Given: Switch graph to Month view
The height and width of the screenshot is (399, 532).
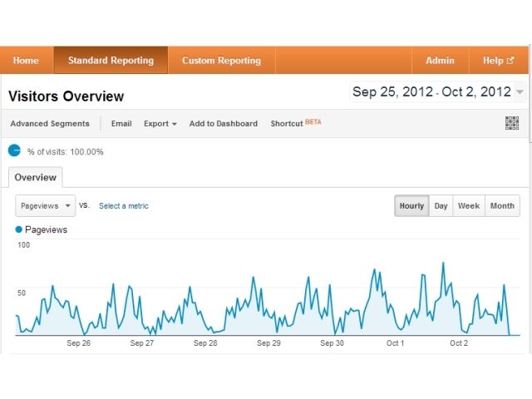Looking at the screenshot, I should click(502, 206).
